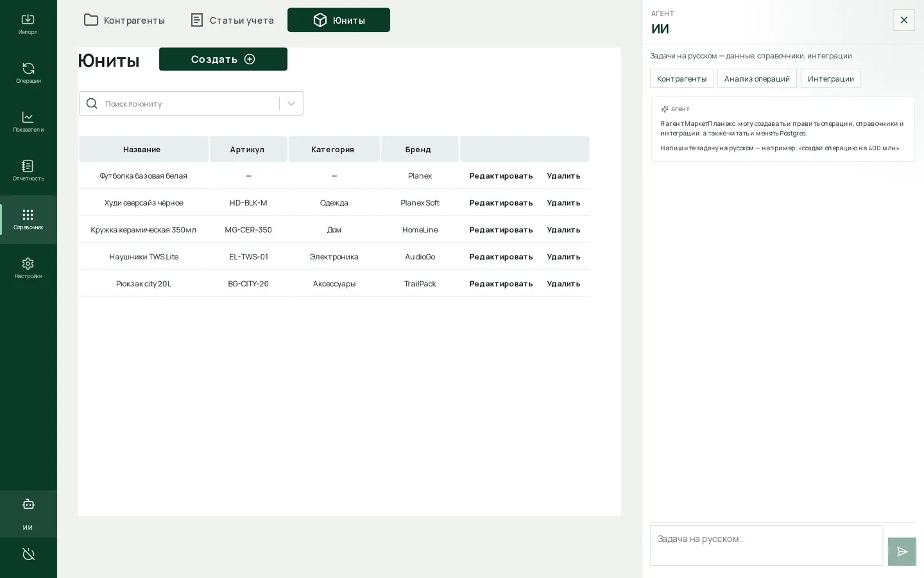This screenshot has height=578, width=924.
Task: Click the Артикул column header
Action: (248, 149)
